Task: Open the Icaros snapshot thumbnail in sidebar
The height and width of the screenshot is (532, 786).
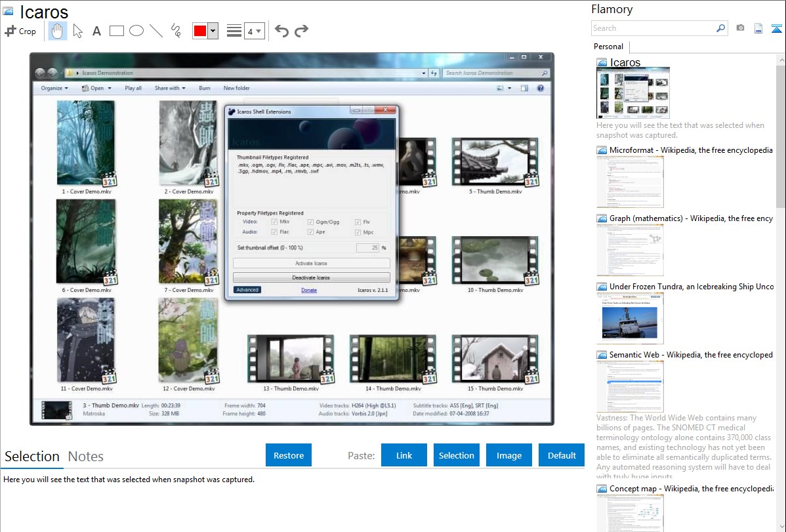Action: 632,92
